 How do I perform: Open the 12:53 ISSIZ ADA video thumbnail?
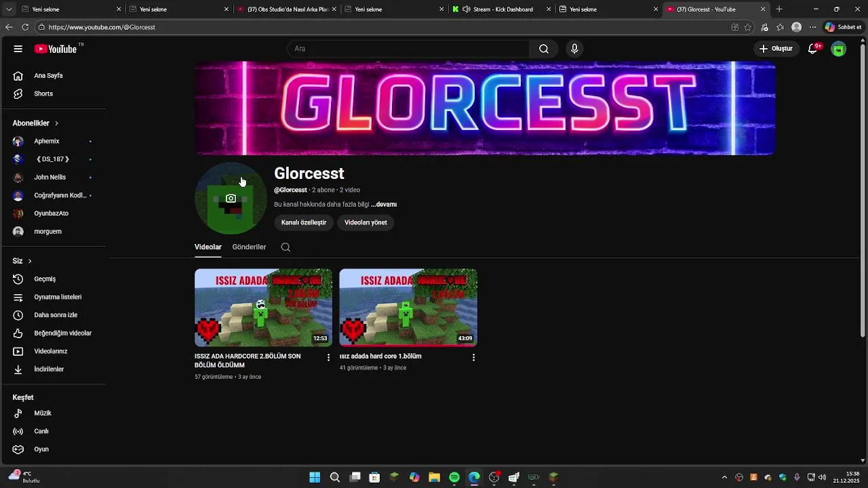(263, 308)
